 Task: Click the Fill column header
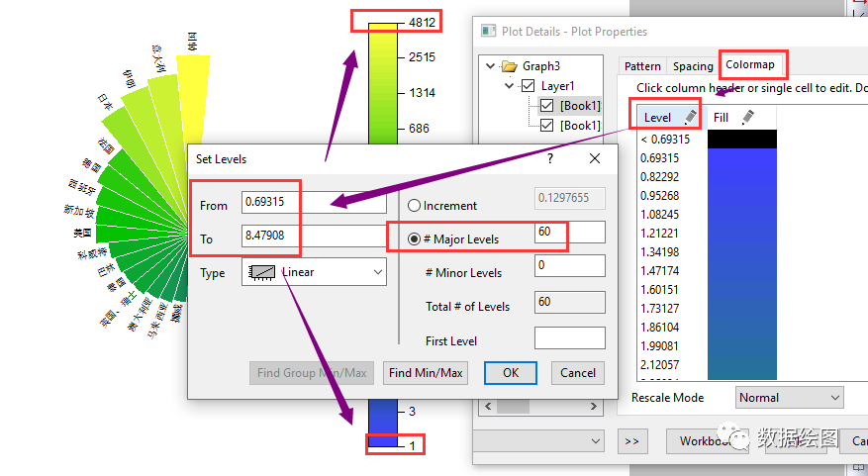pos(741,118)
